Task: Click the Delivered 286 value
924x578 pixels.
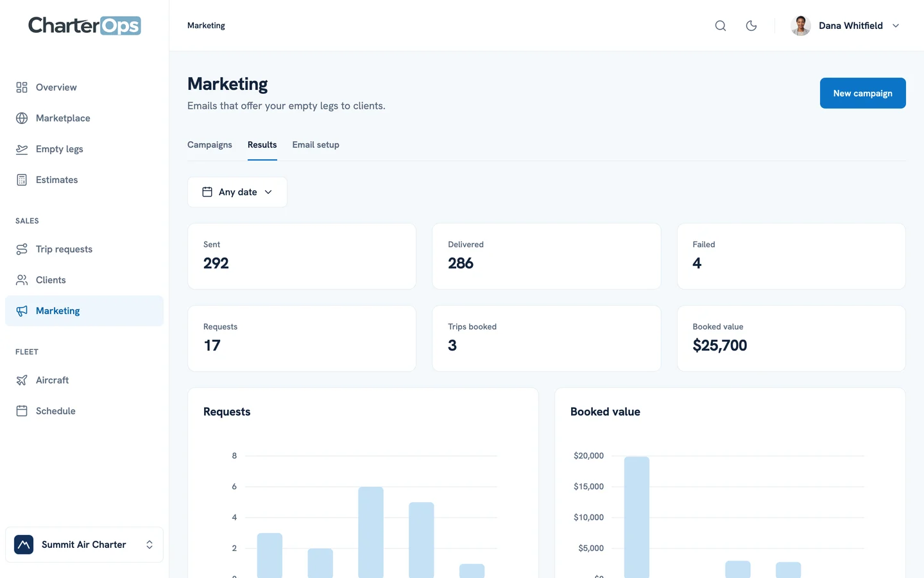Action: (461, 263)
